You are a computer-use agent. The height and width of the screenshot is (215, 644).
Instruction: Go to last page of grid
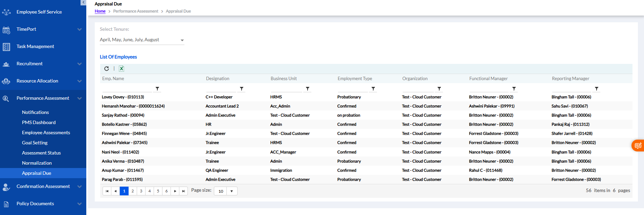coord(183,191)
